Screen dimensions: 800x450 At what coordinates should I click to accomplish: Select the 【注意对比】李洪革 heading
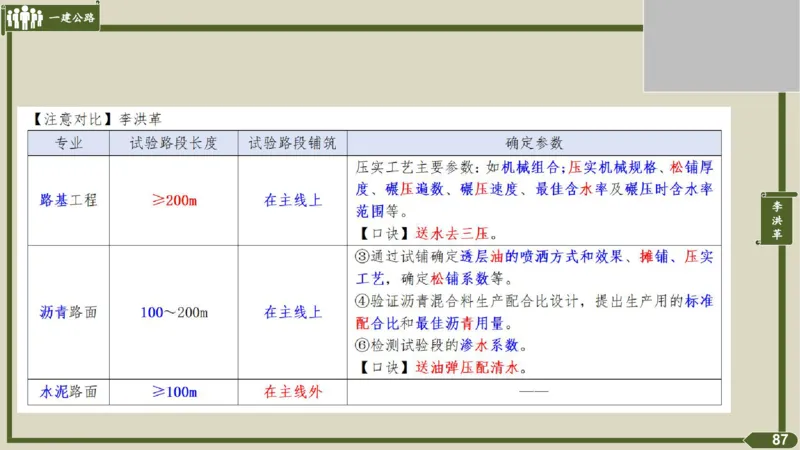[x=97, y=119]
